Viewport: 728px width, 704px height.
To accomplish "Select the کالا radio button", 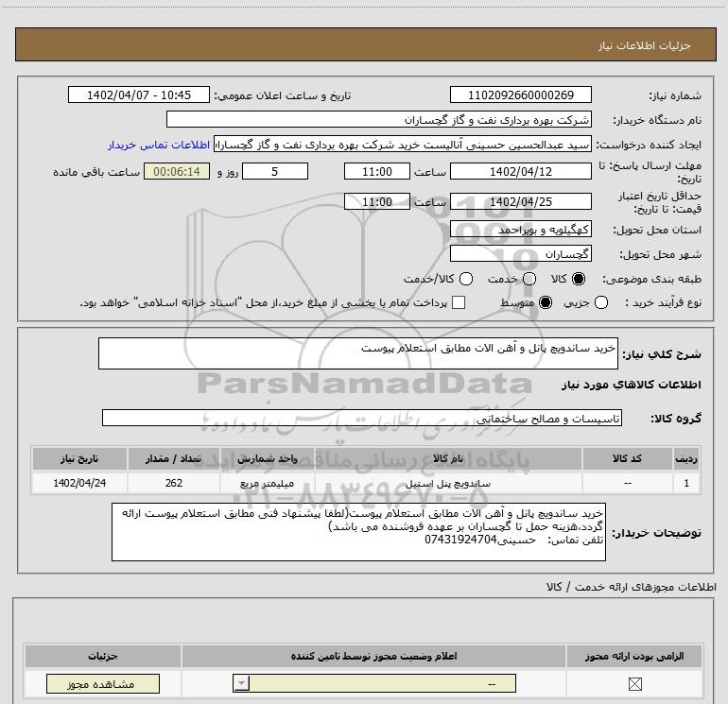I will pos(579,279).
